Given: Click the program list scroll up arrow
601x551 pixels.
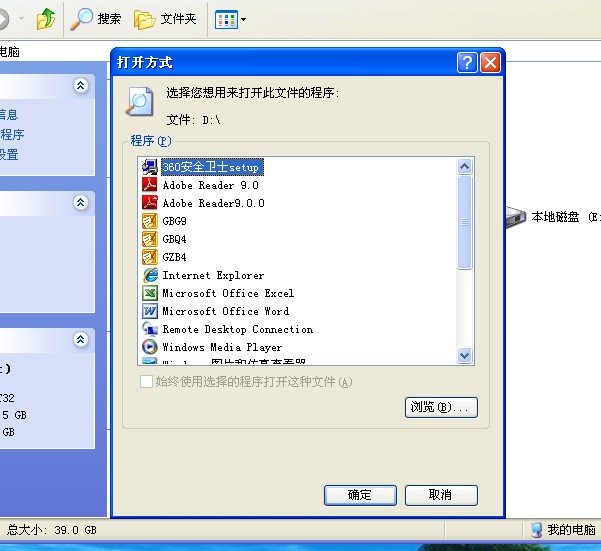Looking at the screenshot, I should (465, 166).
